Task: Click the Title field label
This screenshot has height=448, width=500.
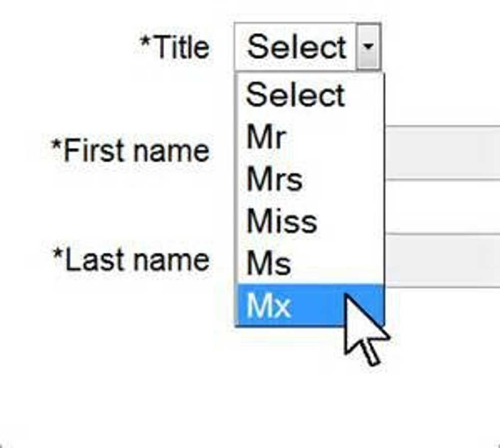Action: click(x=181, y=47)
